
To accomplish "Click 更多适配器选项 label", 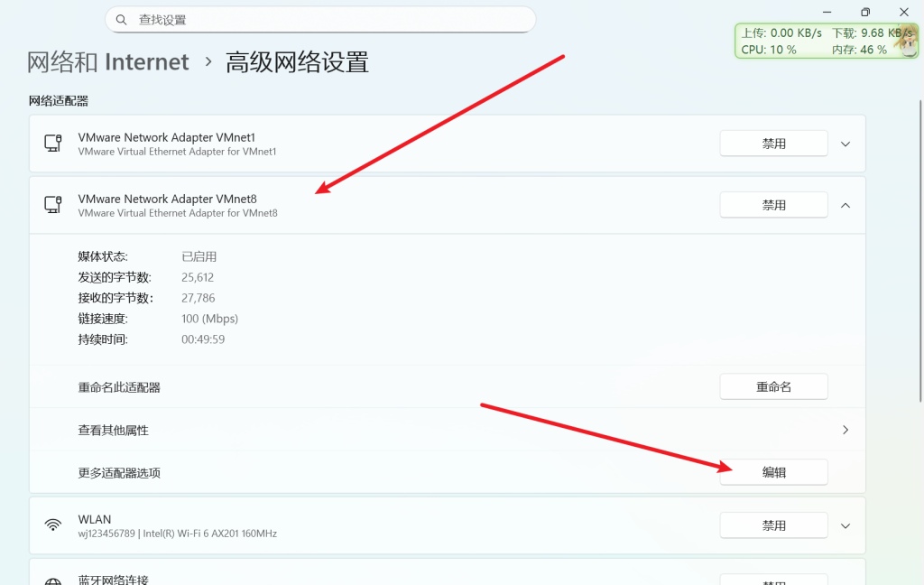I will 119,472.
